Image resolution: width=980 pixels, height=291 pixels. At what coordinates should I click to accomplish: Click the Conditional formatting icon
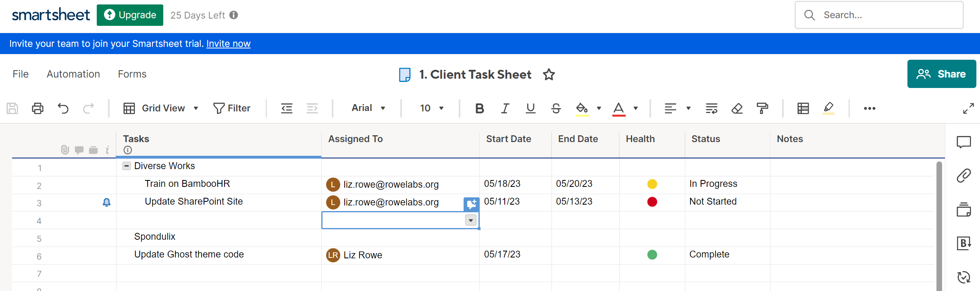click(x=803, y=108)
